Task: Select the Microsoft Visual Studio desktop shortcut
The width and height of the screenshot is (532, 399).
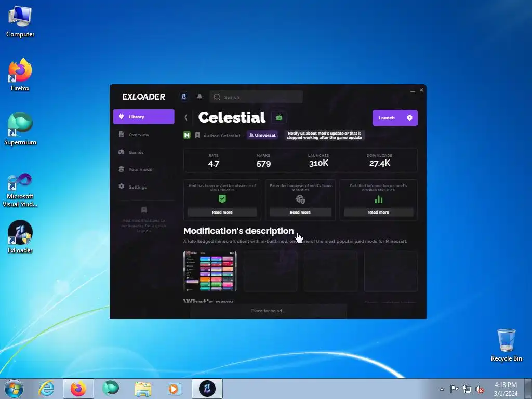Action: [20, 190]
